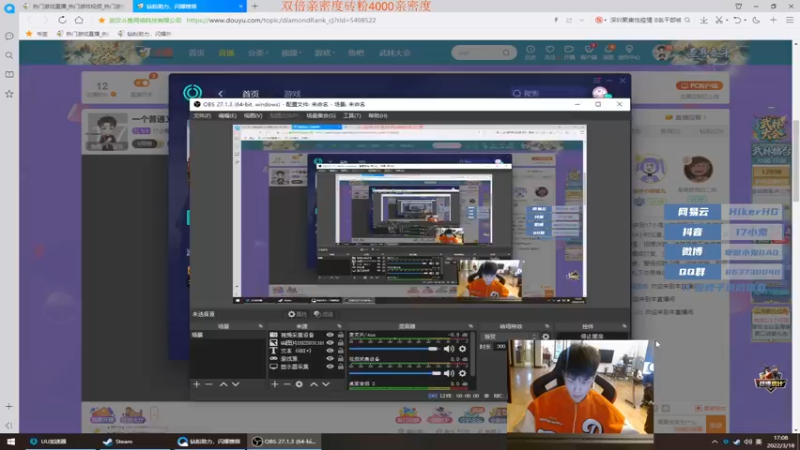The height and width of the screenshot is (450, 800).
Task: Toggle lock on 游戏源 source
Action: 340,359
